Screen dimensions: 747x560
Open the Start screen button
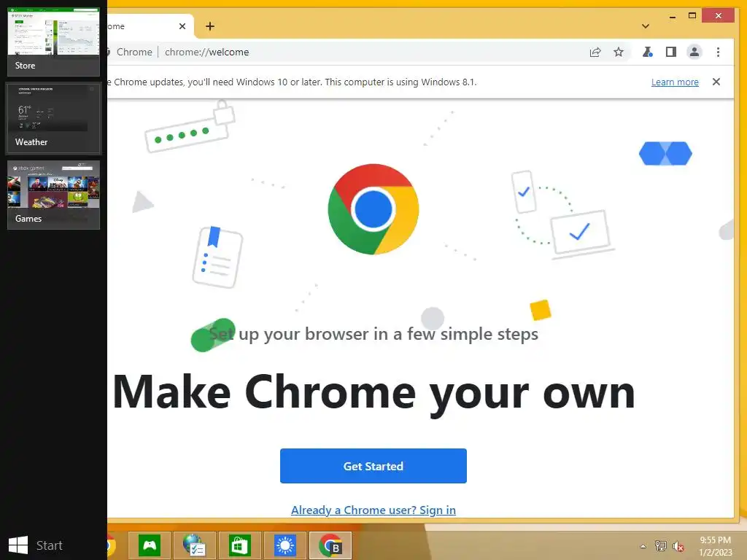coord(36,545)
